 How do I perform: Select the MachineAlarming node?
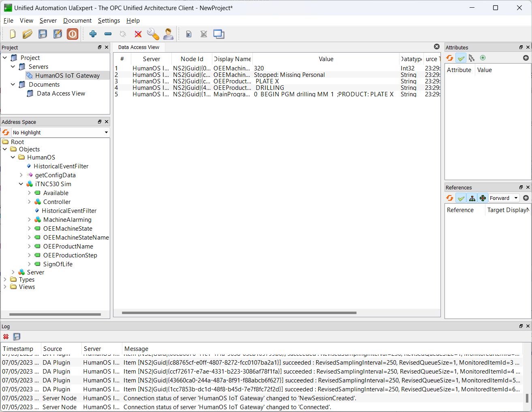point(67,220)
